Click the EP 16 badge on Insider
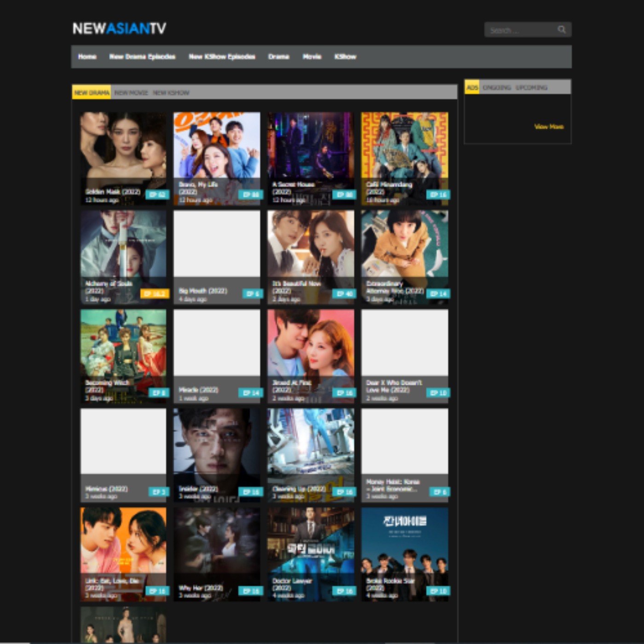The height and width of the screenshot is (644, 644). click(x=251, y=492)
